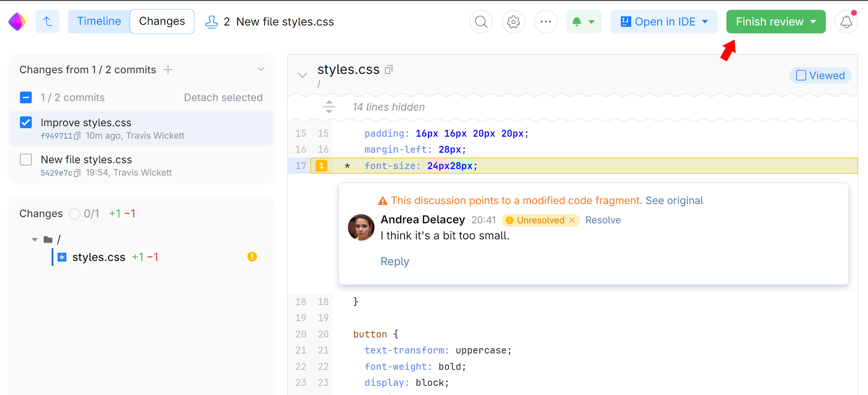
Task: Click the plus icon beside commits heading
Action: (168, 70)
